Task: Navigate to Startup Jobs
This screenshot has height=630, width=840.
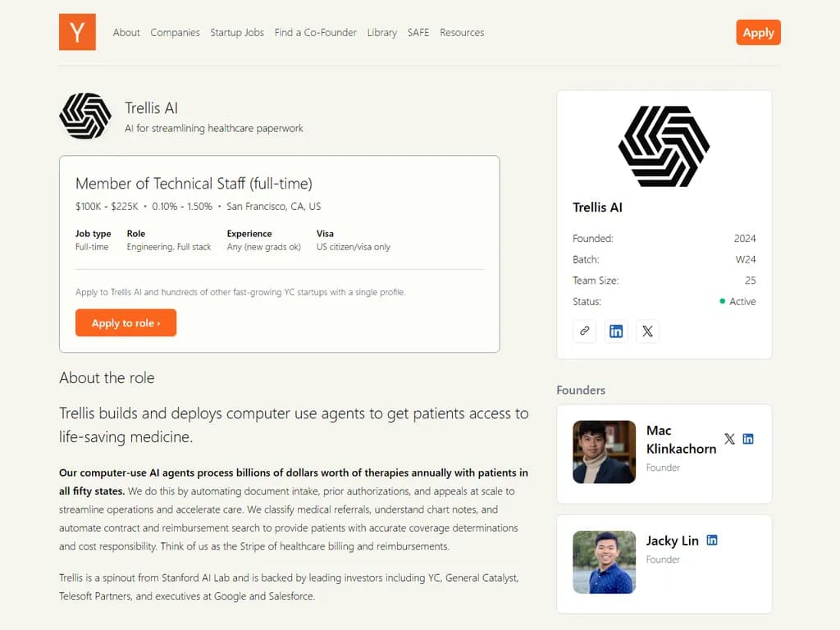Action: (236, 33)
